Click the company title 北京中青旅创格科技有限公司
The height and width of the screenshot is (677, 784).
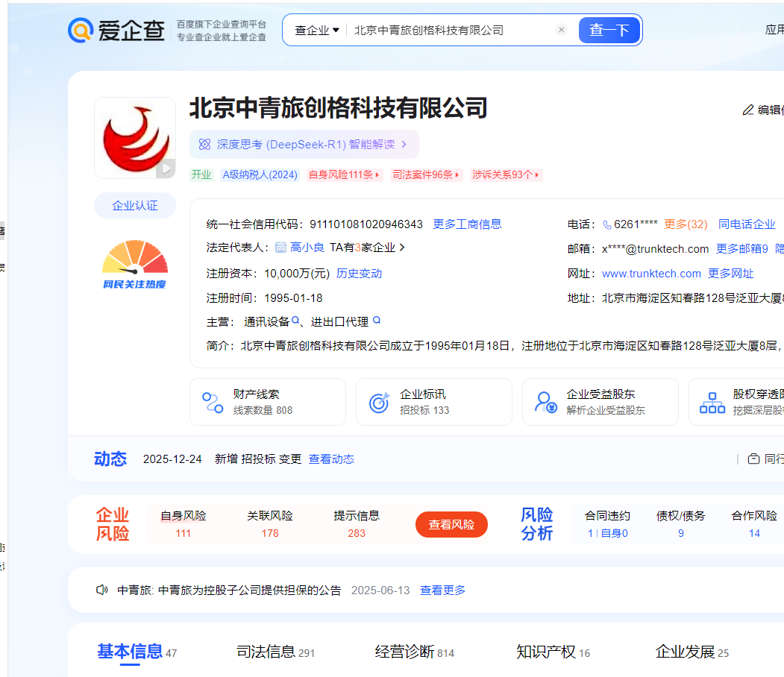point(339,108)
